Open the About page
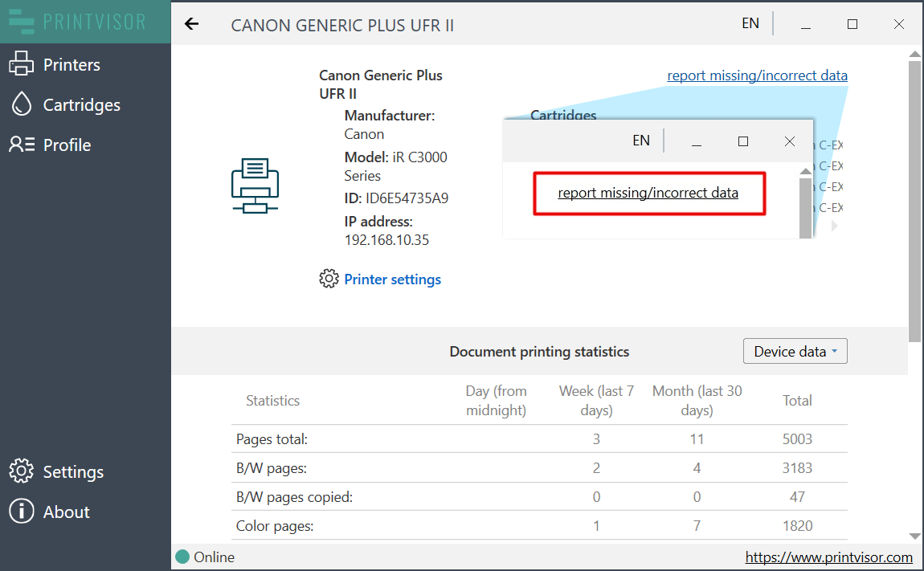The image size is (924, 571). (x=66, y=512)
